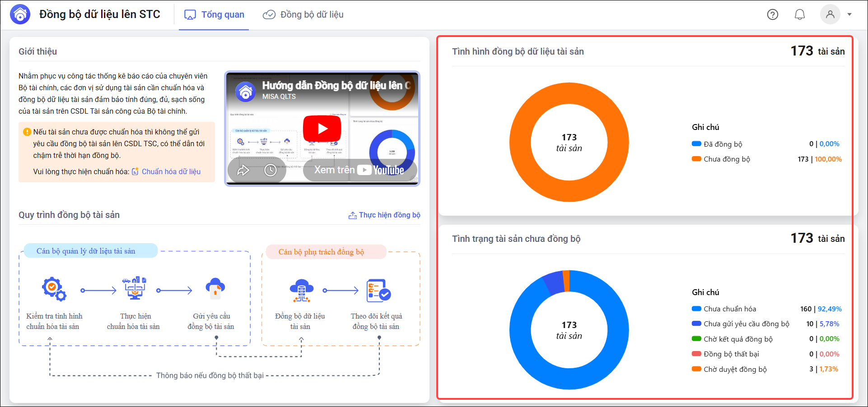Screen dimensions: 868x407
Task: Open the Chuẩn hóa dữ liệu link
Action: (171, 171)
